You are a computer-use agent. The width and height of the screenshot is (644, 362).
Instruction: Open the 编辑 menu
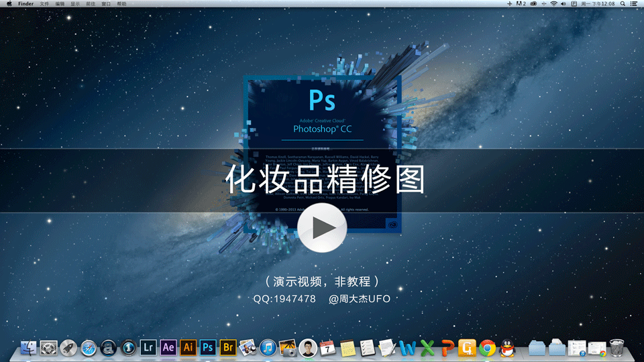coord(60,4)
